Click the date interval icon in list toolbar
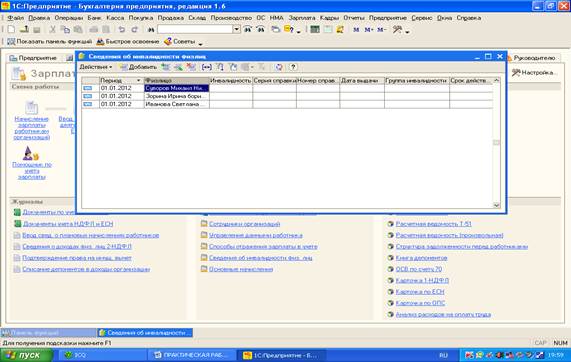571x362 pixels. pyautogui.click(x=206, y=67)
